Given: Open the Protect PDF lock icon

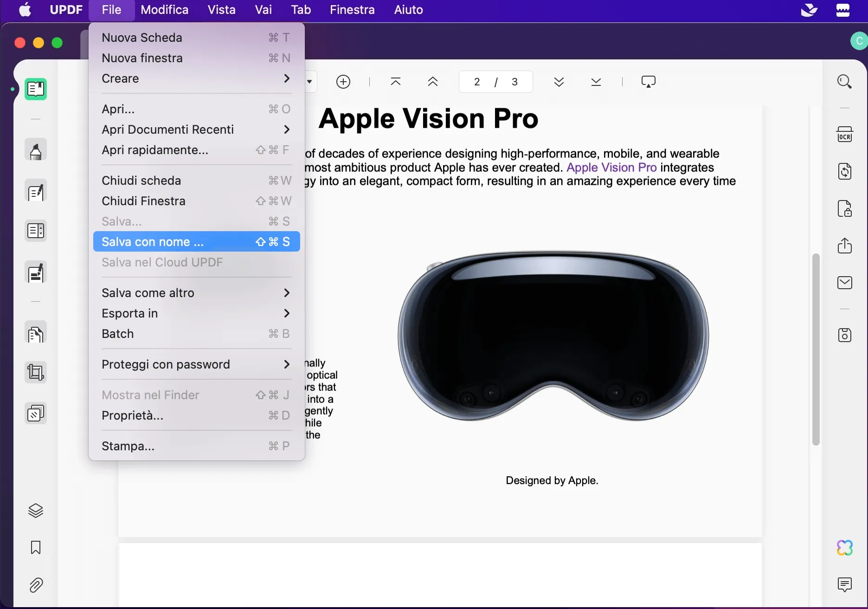Looking at the screenshot, I should click(845, 208).
